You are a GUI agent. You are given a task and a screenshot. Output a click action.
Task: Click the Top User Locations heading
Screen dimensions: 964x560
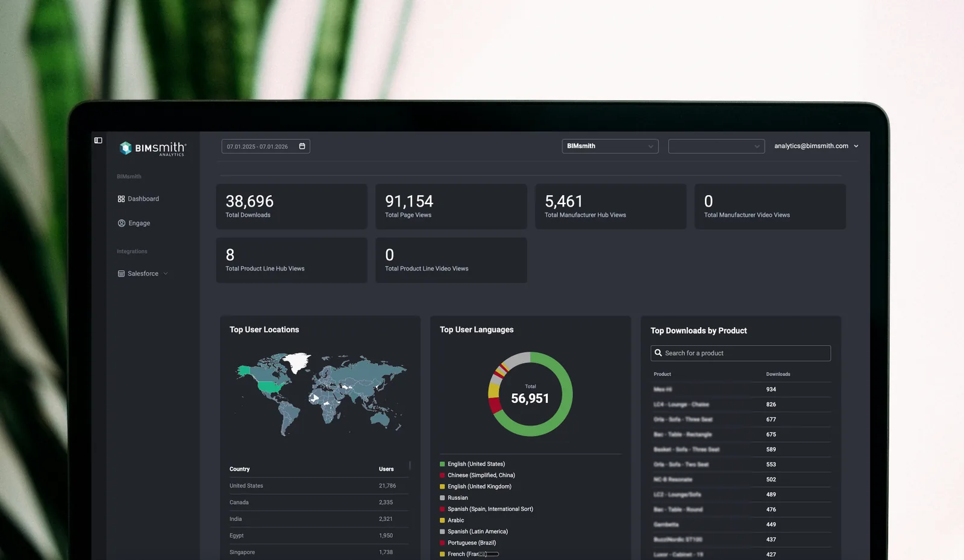pyautogui.click(x=264, y=330)
